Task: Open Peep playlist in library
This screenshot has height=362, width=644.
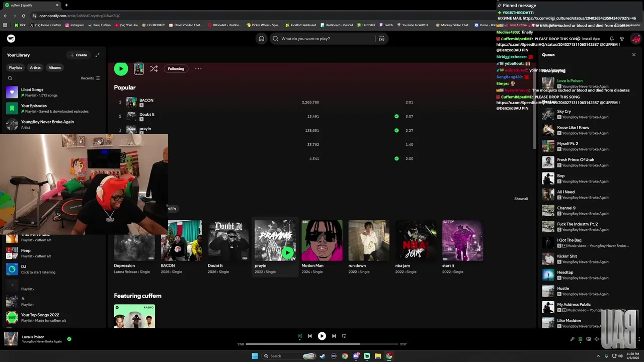Action: [x=54, y=253]
